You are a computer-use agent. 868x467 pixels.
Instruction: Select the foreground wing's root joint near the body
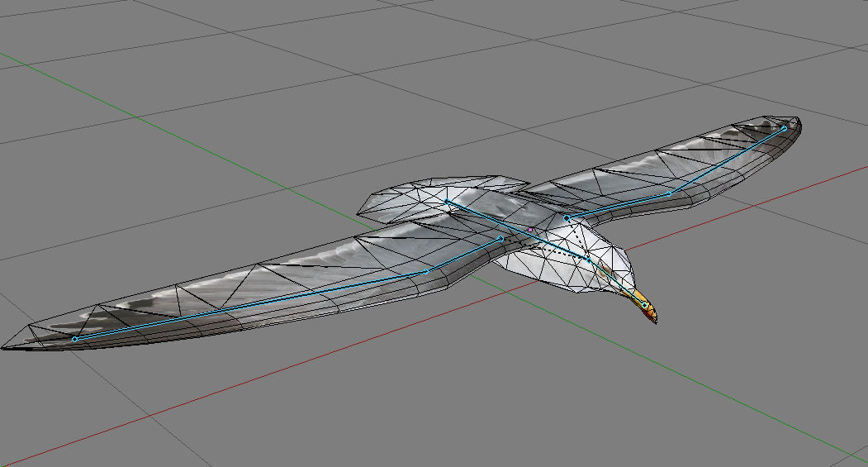(501, 239)
